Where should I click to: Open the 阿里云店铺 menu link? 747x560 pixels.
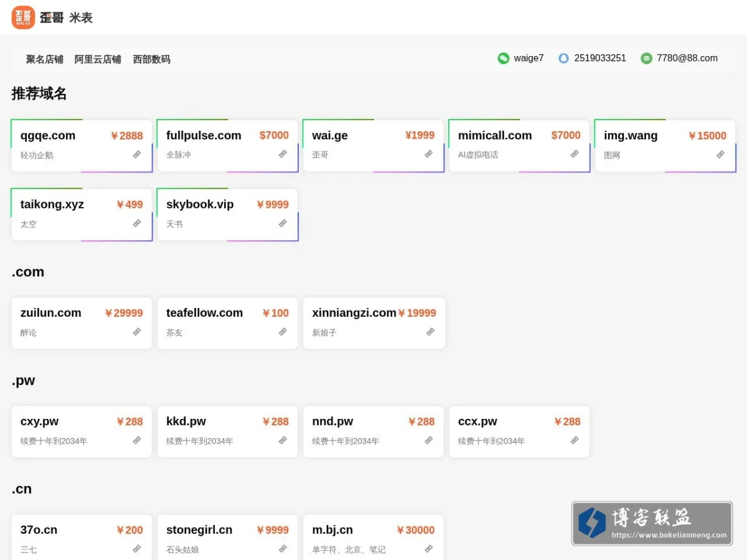point(98,59)
